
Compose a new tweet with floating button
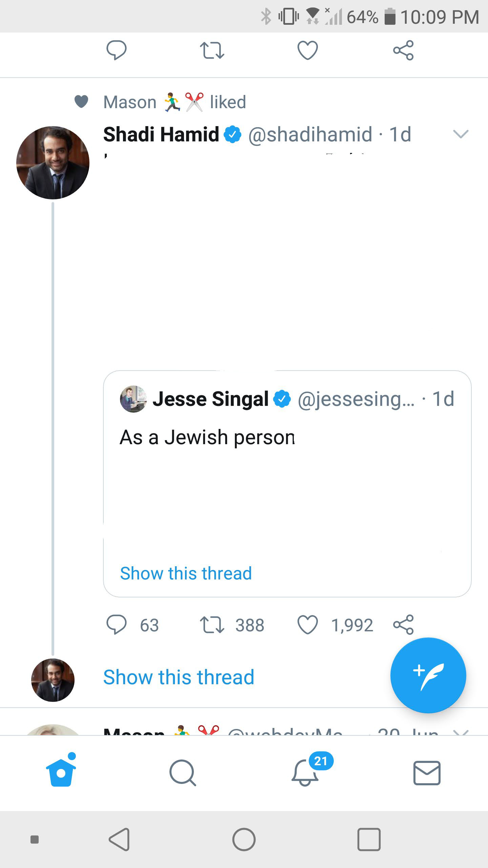(428, 675)
